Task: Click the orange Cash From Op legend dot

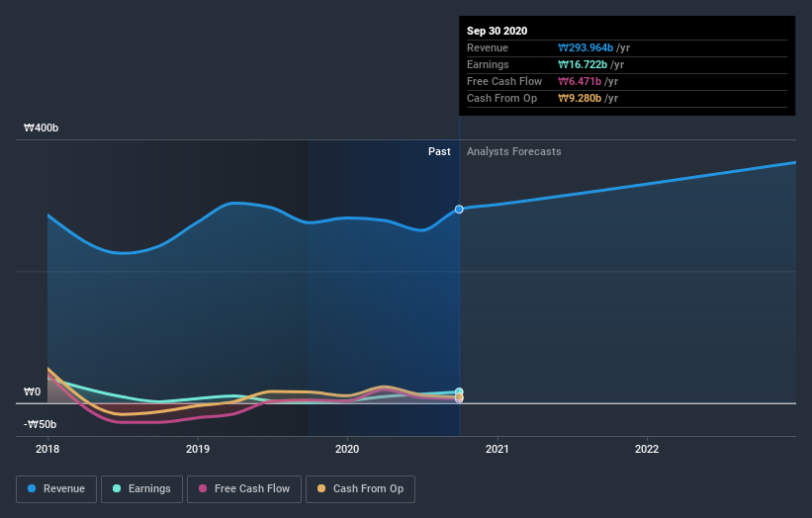Action: (321, 488)
